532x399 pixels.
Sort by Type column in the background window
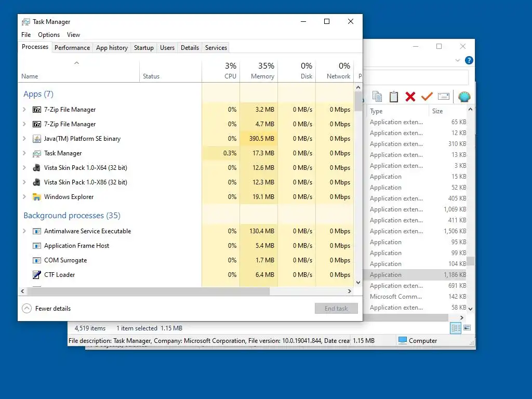pyautogui.click(x=398, y=111)
